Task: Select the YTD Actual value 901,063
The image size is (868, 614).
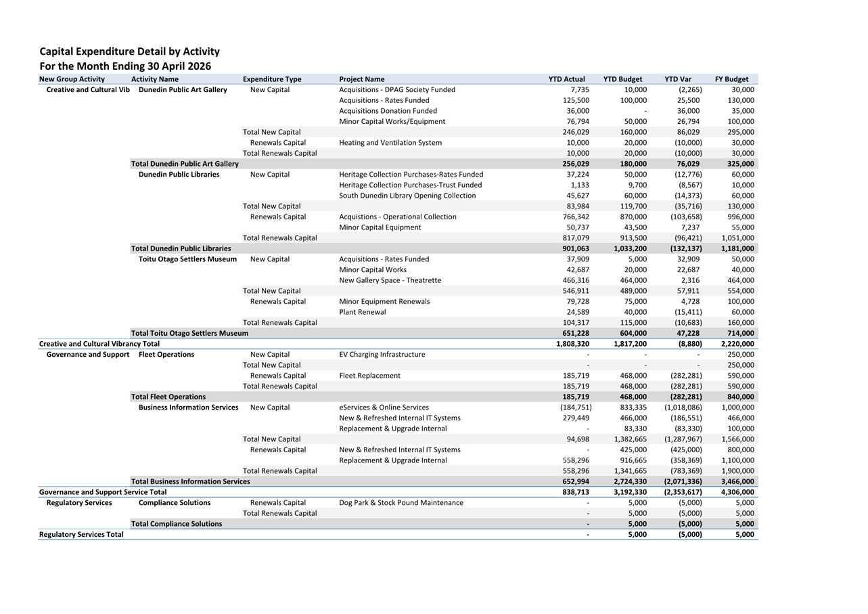Action: click(x=576, y=248)
